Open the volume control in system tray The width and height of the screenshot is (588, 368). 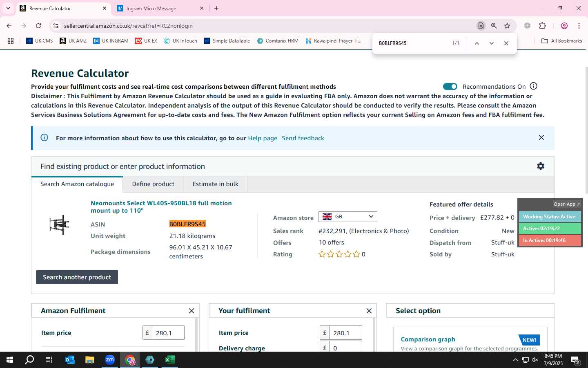pos(535,360)
